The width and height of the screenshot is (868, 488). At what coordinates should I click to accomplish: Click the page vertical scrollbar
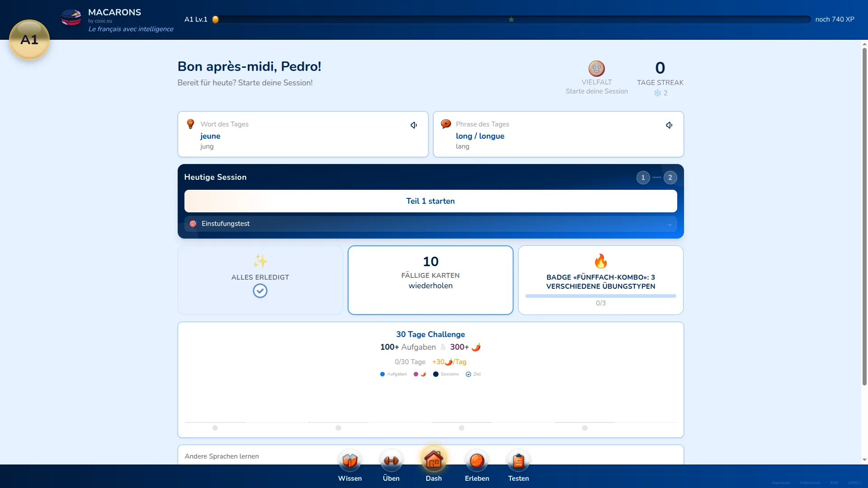pyautogui.click(x=864, y=216)
